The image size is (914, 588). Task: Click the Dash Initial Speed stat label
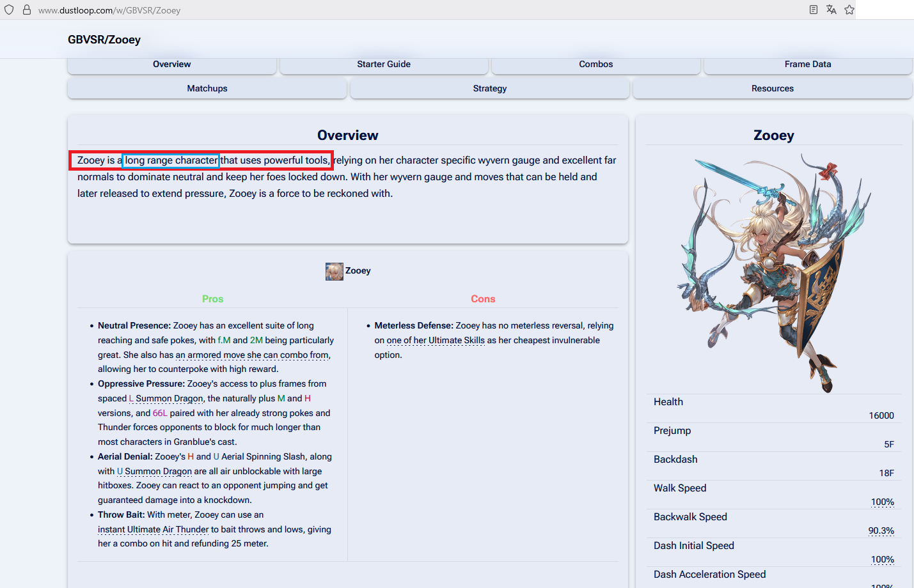694,546
